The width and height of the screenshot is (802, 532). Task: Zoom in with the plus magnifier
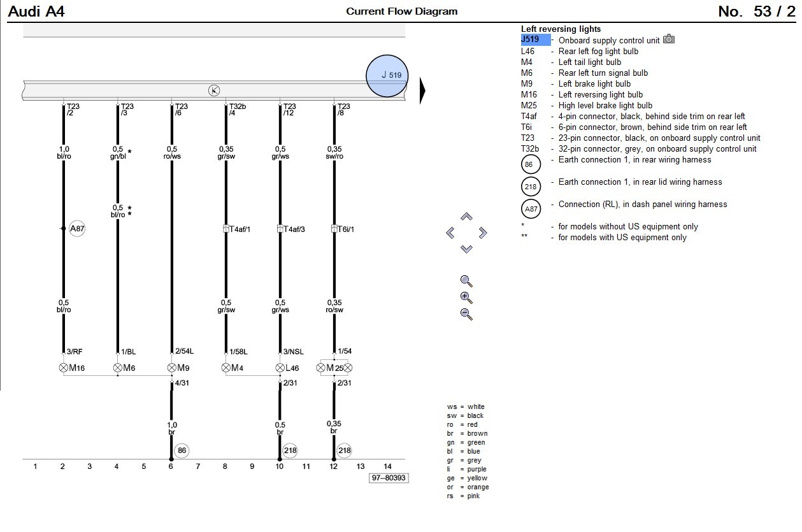[466, 298]
